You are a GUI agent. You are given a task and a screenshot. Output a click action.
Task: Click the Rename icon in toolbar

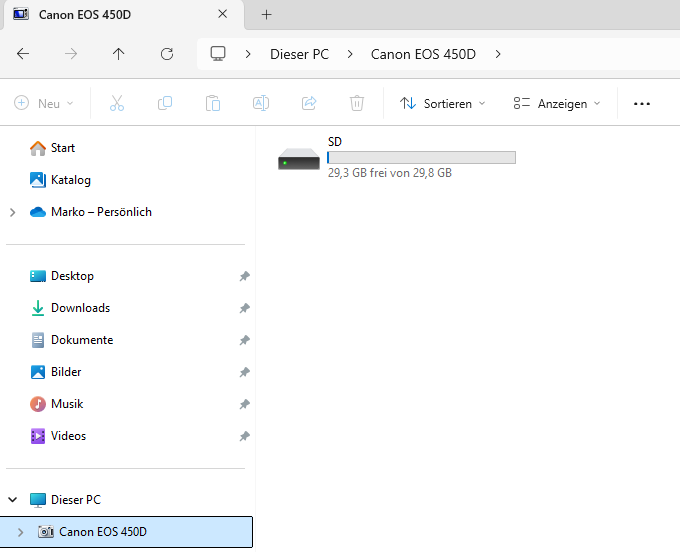click(261, 103)
